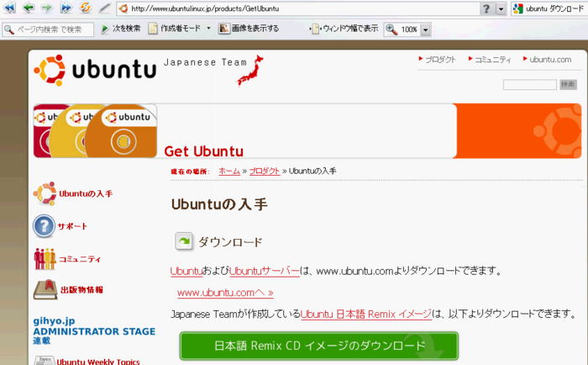
Task: Click the orange Ubuntu logo banner graphic
Action: point(518,130)
